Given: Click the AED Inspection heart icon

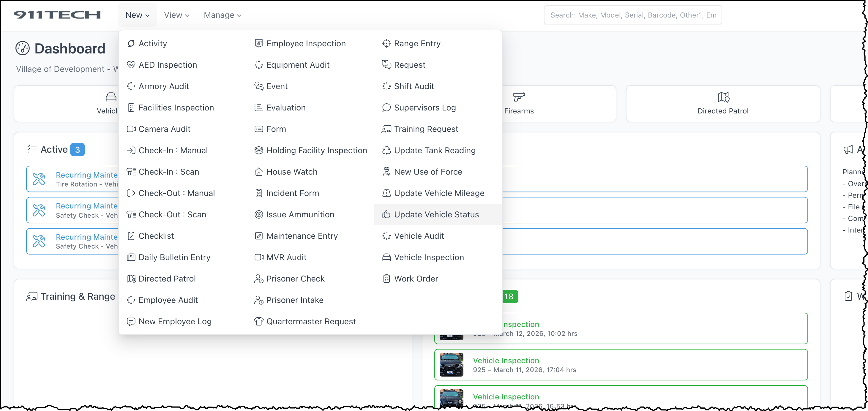Looking at the screenshot, I should pos(131,65).
